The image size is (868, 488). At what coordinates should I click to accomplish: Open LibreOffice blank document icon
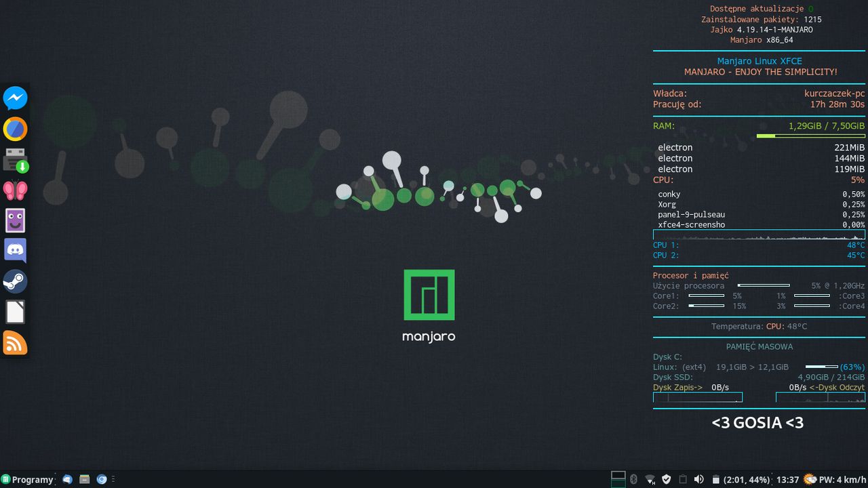15,312
